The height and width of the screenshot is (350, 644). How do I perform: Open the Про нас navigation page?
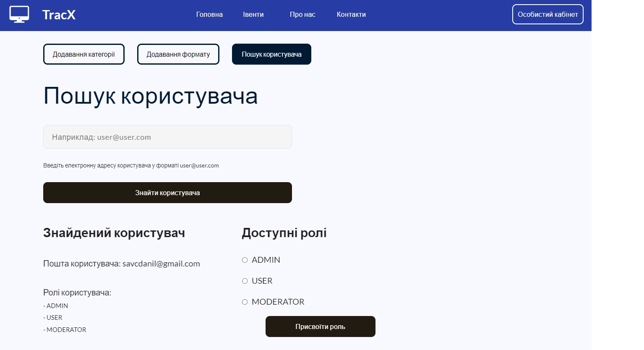(302, 14)
